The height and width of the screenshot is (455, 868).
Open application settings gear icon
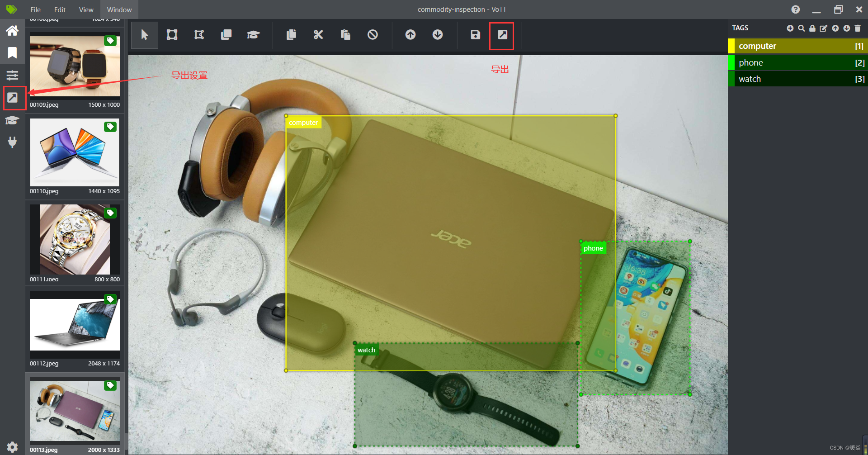click(12, 447)
